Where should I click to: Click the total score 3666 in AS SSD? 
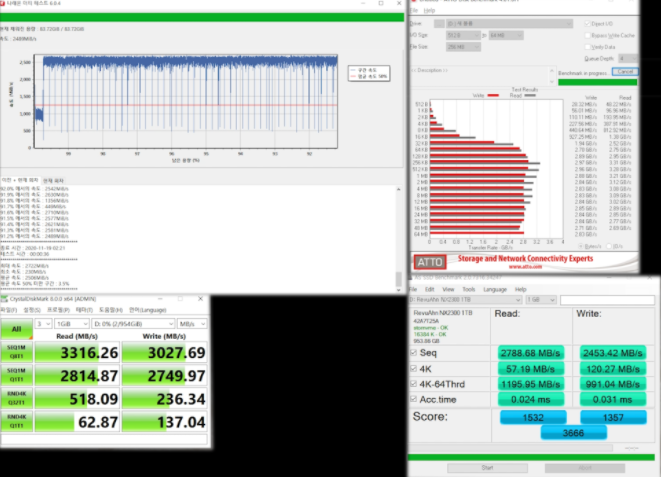click(574, 433)
